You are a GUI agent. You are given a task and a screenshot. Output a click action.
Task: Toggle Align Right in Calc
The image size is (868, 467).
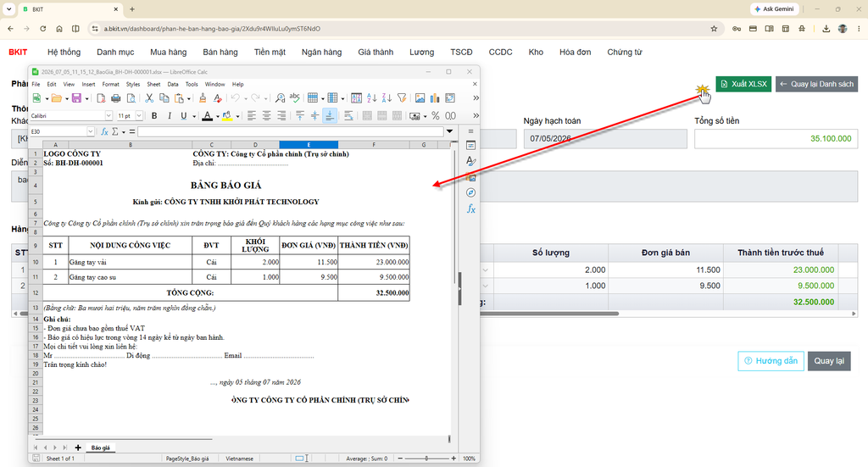pyautogui.click(x=281, y=115)
